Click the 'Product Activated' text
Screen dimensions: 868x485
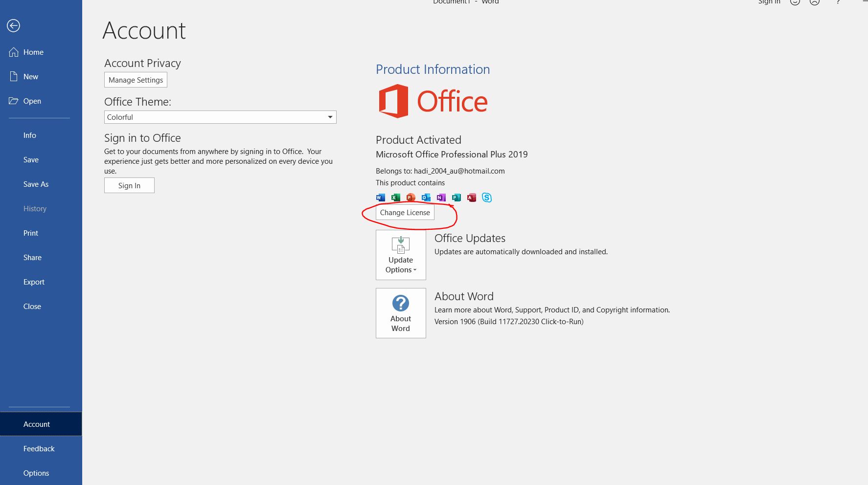[x=418, y=140]
